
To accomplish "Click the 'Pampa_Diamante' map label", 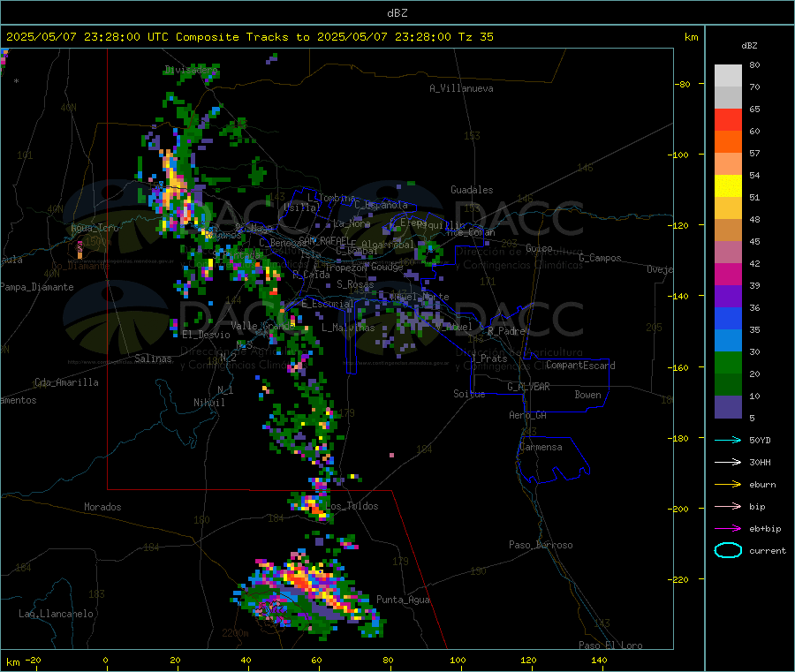I will (x=36, y=287).
